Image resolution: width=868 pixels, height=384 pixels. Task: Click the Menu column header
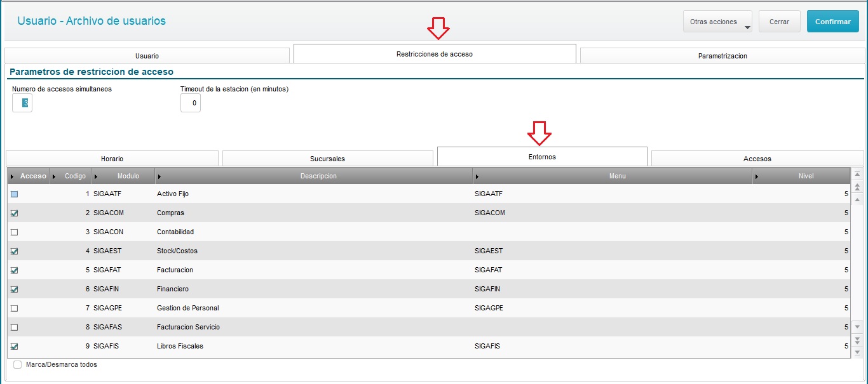pos(613,176)
